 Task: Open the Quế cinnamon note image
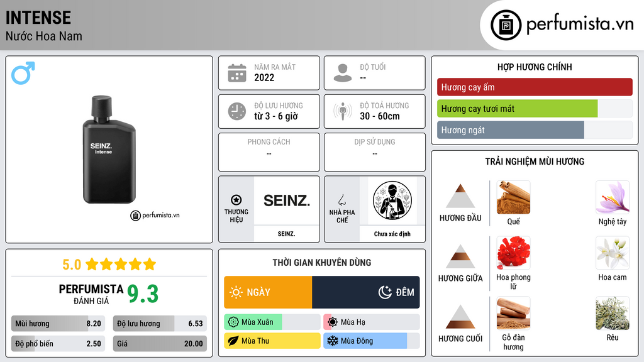click(x=513, y=197)
